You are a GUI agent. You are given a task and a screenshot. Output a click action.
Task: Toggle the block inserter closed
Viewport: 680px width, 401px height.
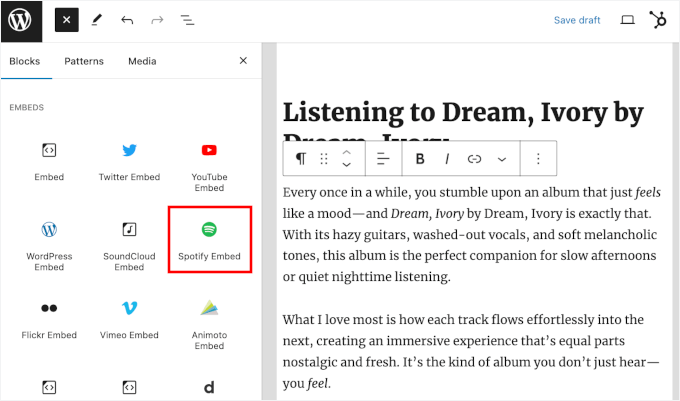(66, 20)
